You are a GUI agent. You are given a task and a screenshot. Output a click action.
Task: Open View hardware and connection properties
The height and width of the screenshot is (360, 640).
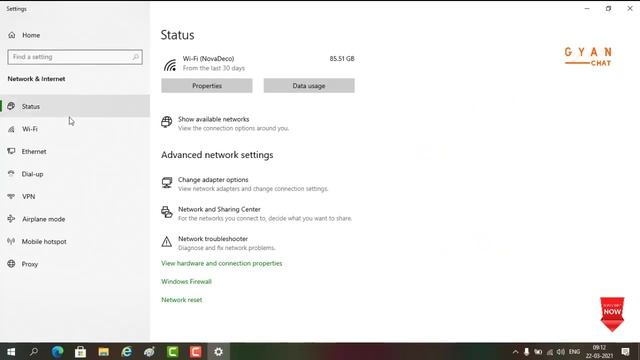222,263
